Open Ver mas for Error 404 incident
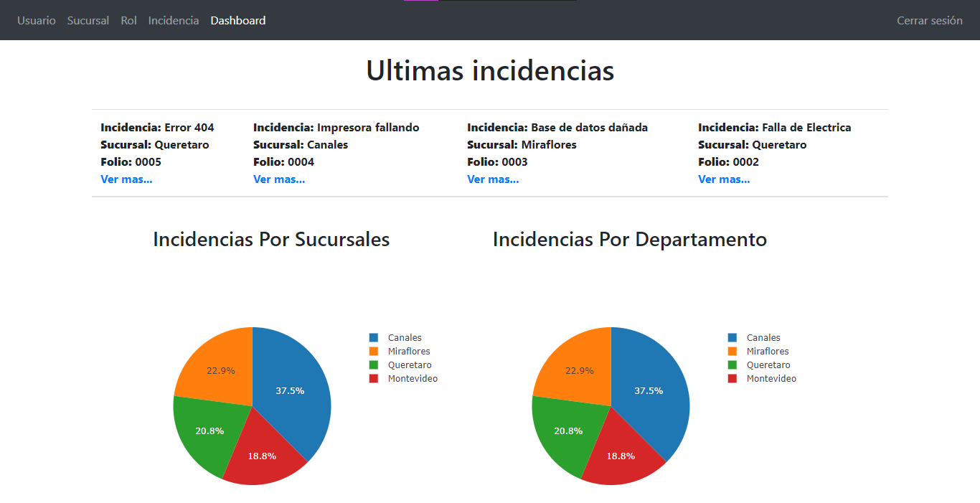This screenshot has width=980, height=503. (x=126, y=179)
